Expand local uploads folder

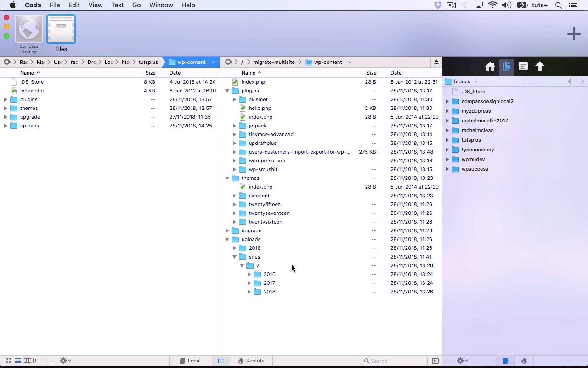click(x=6, y=126)
